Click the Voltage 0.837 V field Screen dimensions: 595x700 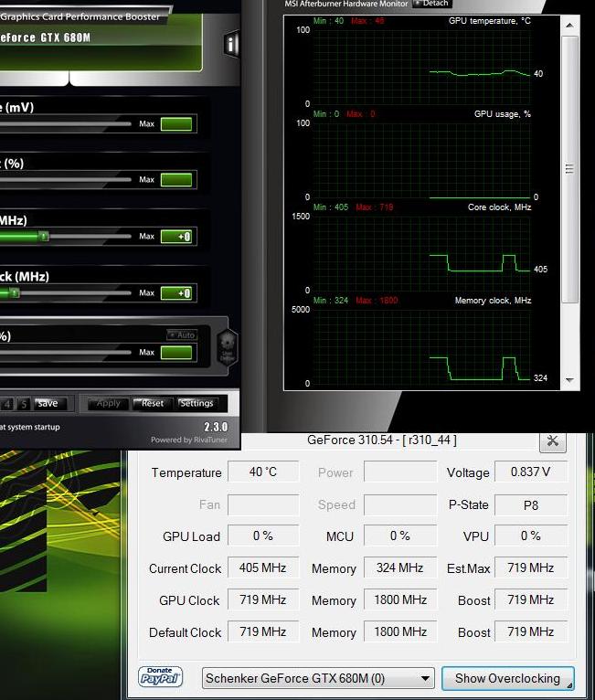(x=531, y=472)
